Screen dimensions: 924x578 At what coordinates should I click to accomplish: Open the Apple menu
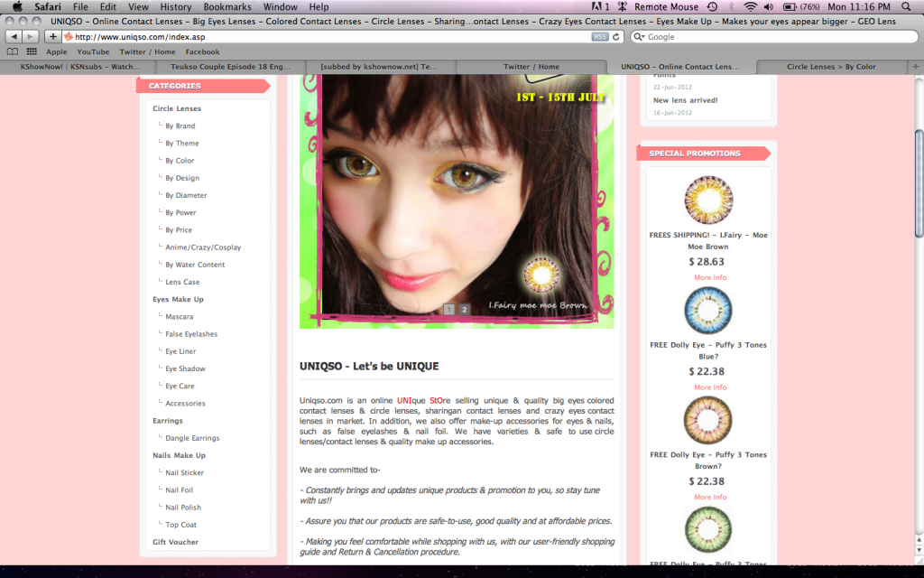pos(17,7)
